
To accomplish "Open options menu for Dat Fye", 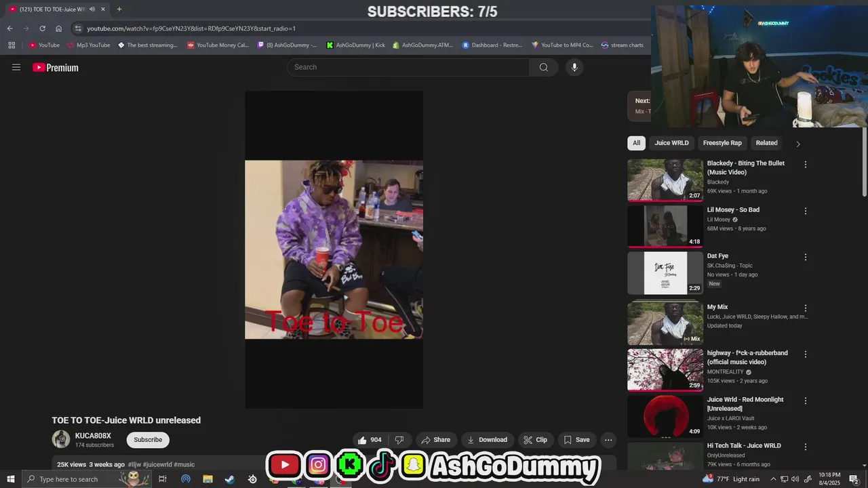I will [x=806, y=258].
